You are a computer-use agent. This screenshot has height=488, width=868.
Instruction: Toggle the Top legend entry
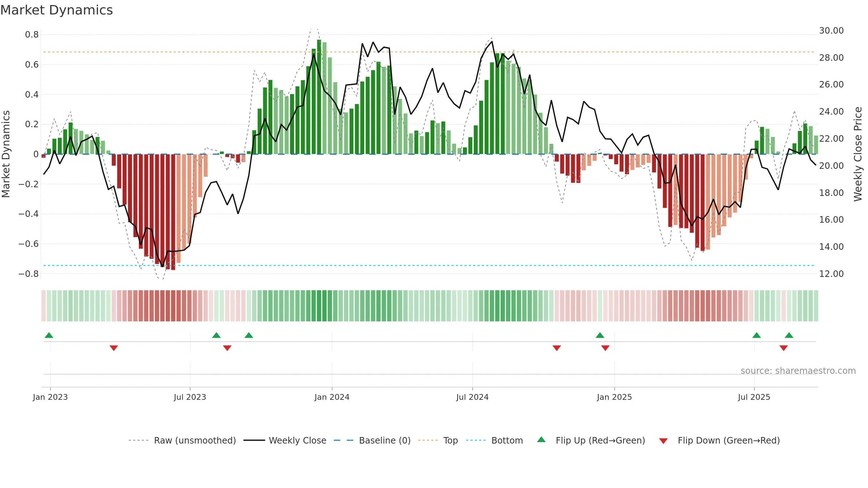pyautogui.click(x=438, y=440)
